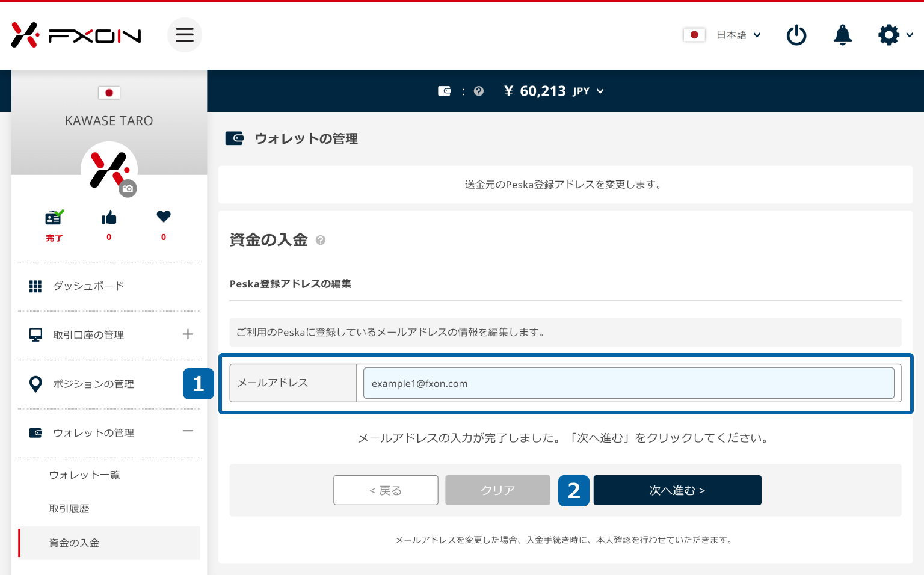Collapse the ウォレットの管理 sidebar section
The image size is (924, 575).
pos(188,431)
